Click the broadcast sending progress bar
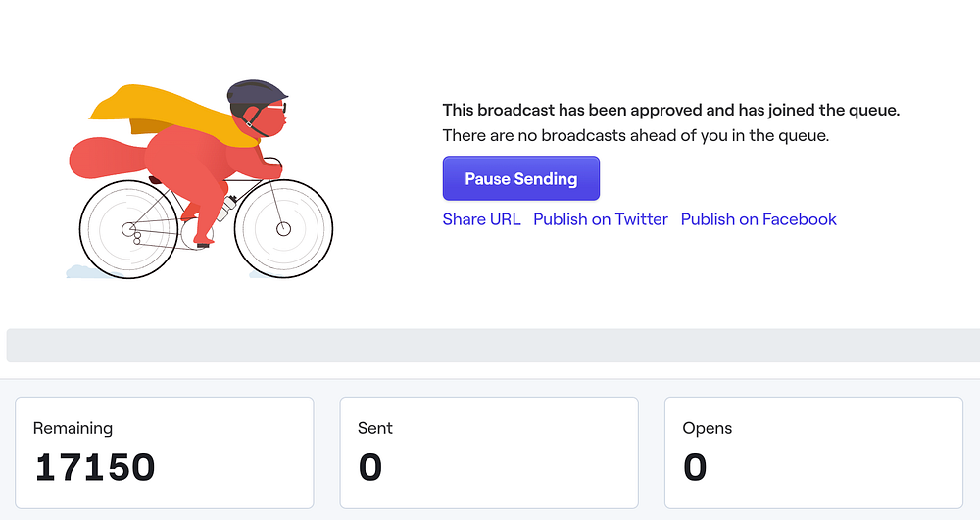This screenshot has height=520, width=980. pos(490,346)
